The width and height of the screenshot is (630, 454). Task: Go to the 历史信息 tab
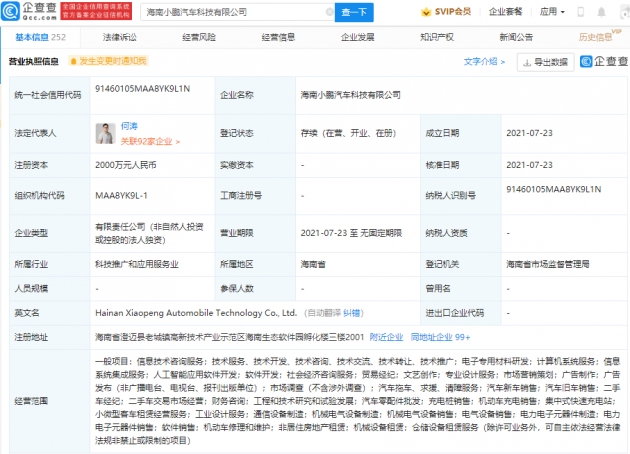click(x=596, y=36)
